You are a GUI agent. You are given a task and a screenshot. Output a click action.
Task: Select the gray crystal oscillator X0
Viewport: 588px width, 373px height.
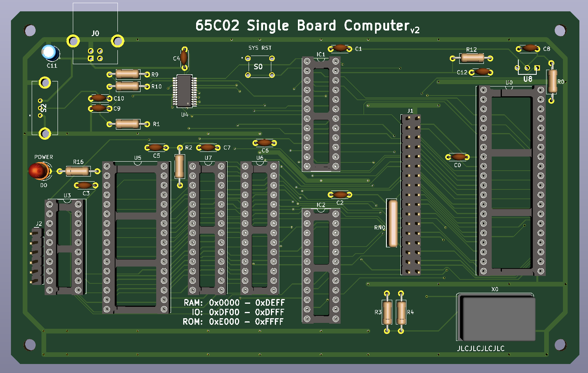(497, 318)
